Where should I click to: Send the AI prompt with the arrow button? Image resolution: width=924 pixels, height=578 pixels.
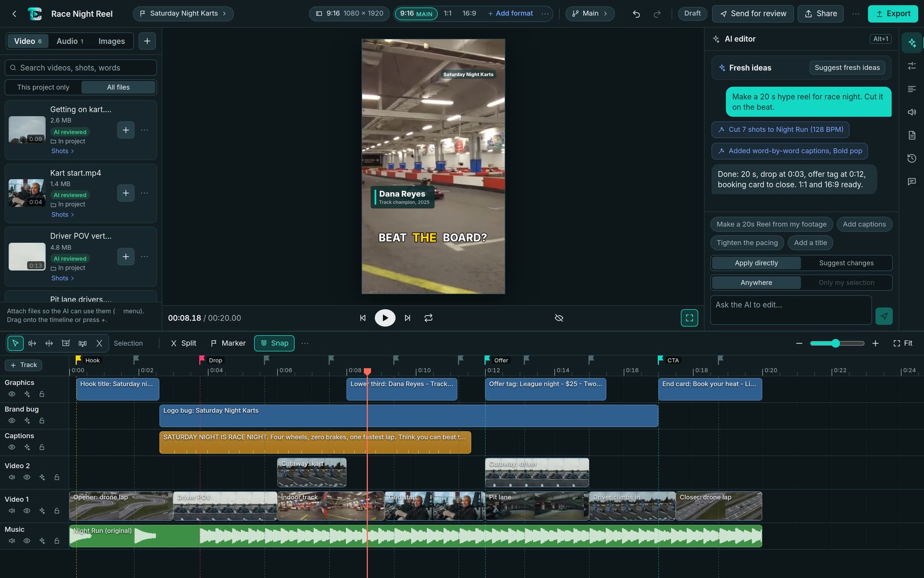[x=884, y=316]
